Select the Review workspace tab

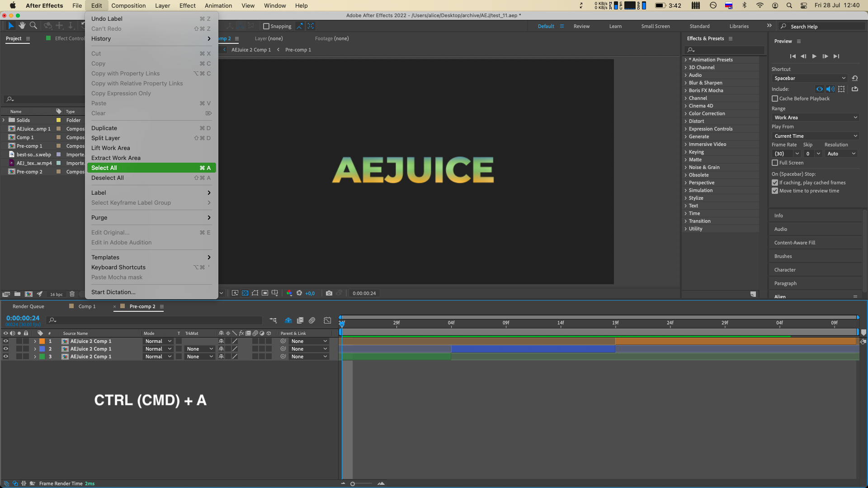[581, 26]
